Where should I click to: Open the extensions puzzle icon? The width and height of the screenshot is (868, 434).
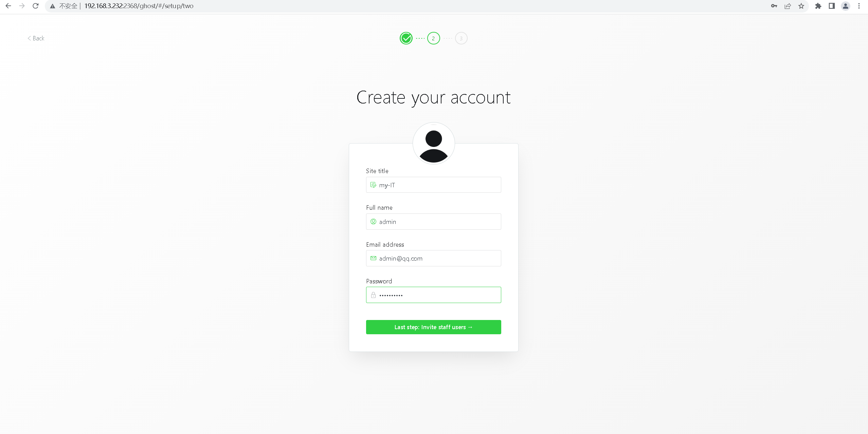coord(818,6)
